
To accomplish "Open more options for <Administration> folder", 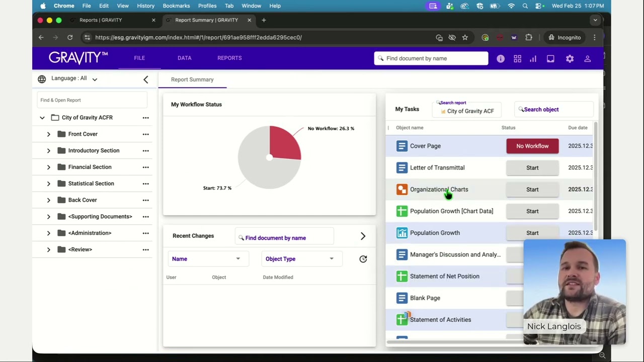I will click(145, 233).
